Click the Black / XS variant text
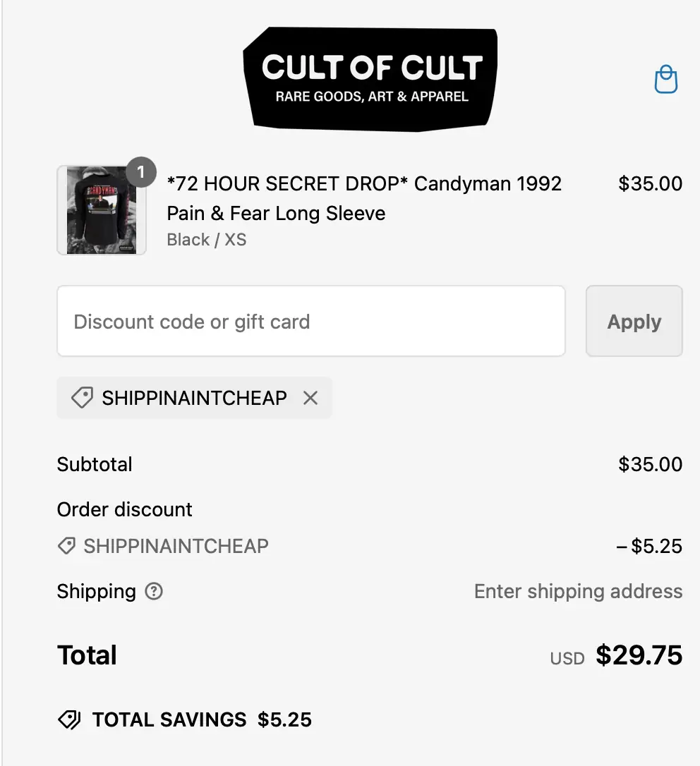The width and height of the screenshot is (700, 766). coord(207,240)
